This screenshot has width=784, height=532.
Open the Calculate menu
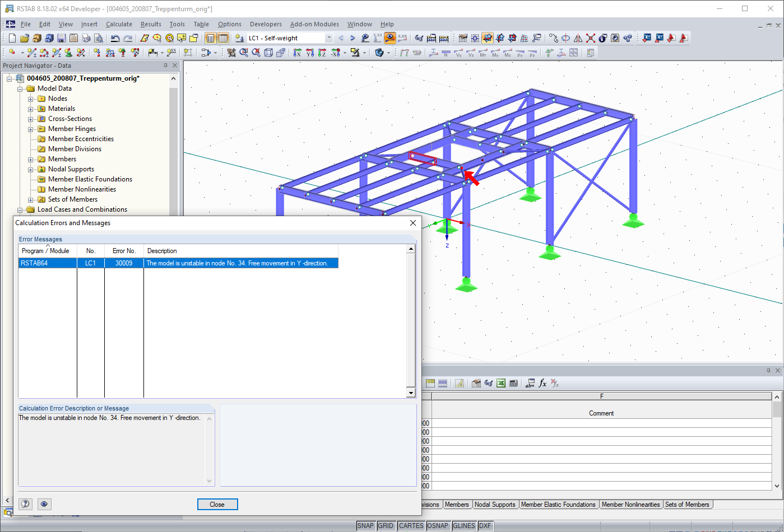pos(119,24)
